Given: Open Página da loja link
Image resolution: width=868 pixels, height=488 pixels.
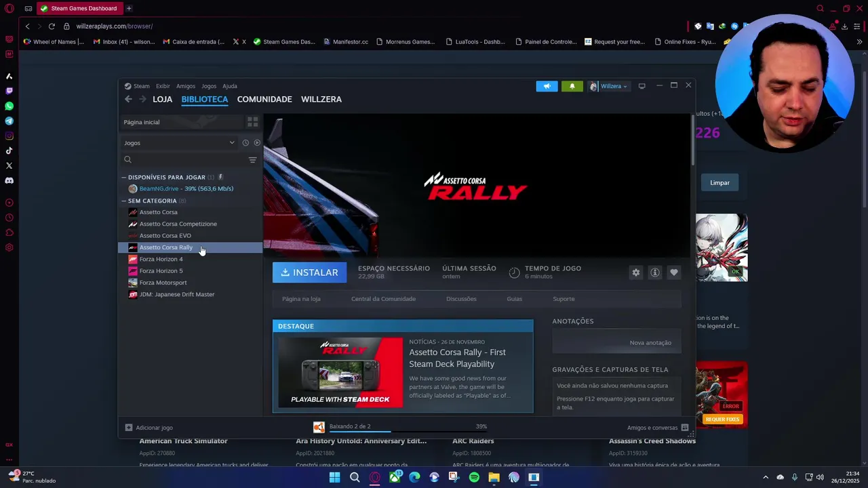Looking at the screenshot, I should [x=301, y=299].
